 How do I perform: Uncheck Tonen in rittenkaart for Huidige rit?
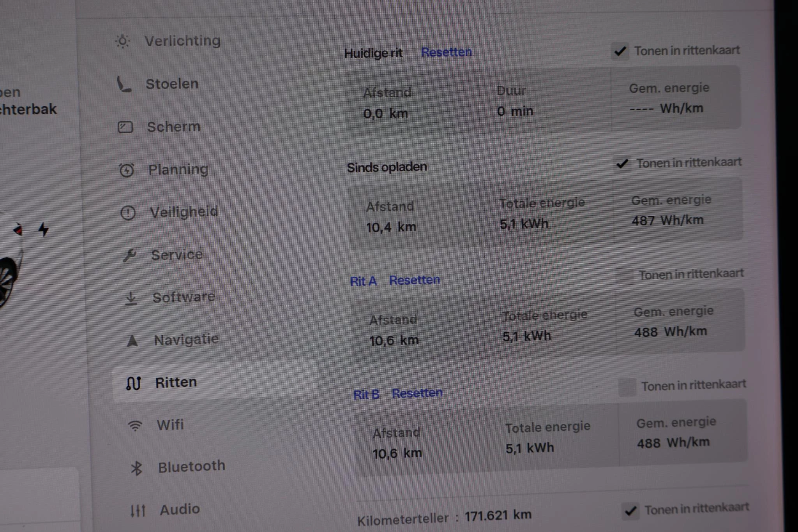tap(620, 51)
